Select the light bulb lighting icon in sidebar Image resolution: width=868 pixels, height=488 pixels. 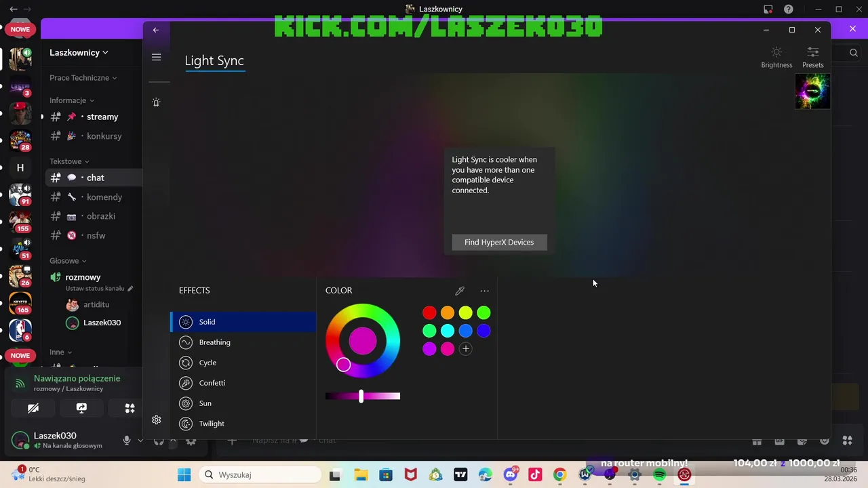[x=156, y=102]
